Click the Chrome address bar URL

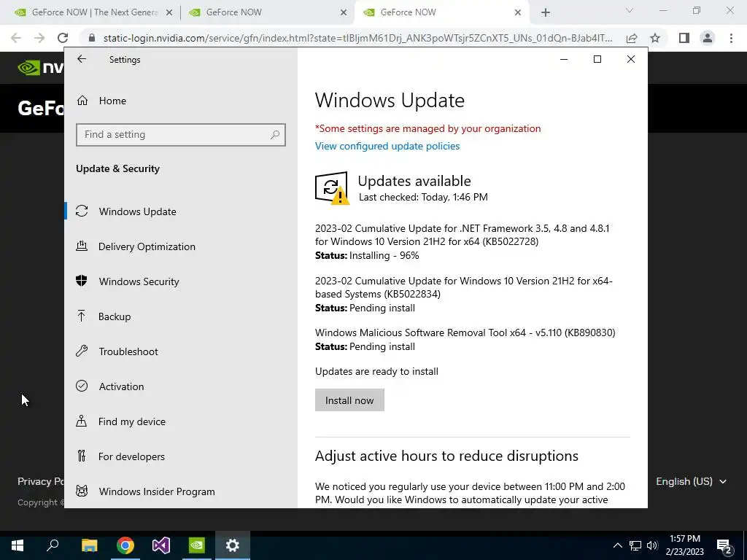point(357,38)
